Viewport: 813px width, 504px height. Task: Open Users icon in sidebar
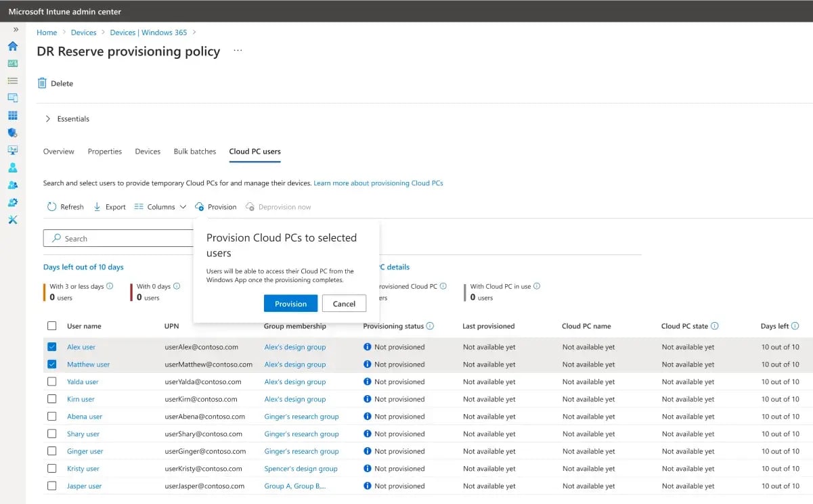[12, 168]
